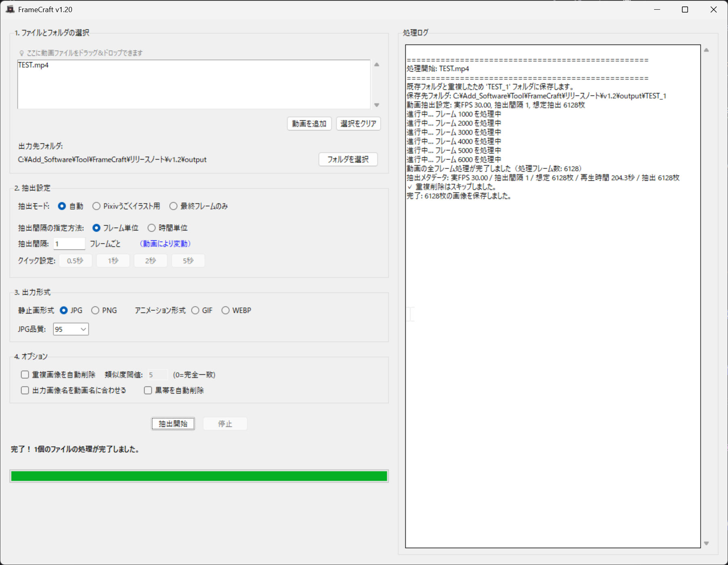Viewport: 728px width, 565px height.
Task: Select Pixivうごくイラスト用 extraction mode
Action: coord(97,206)
